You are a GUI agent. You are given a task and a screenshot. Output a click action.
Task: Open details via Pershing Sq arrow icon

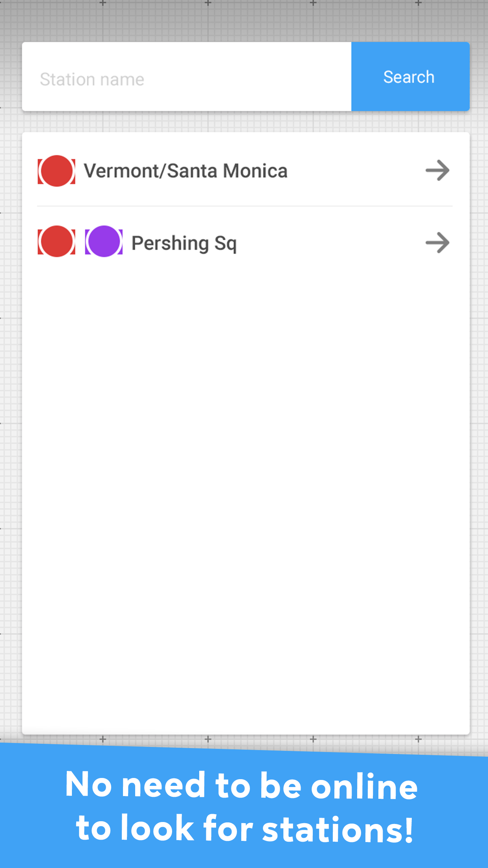437,243
